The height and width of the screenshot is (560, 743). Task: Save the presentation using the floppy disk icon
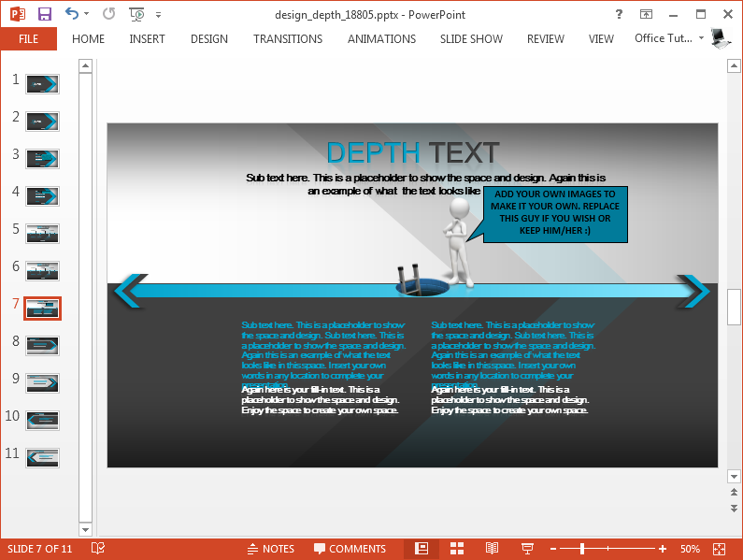pyautogui.click(x=44, y=14)
